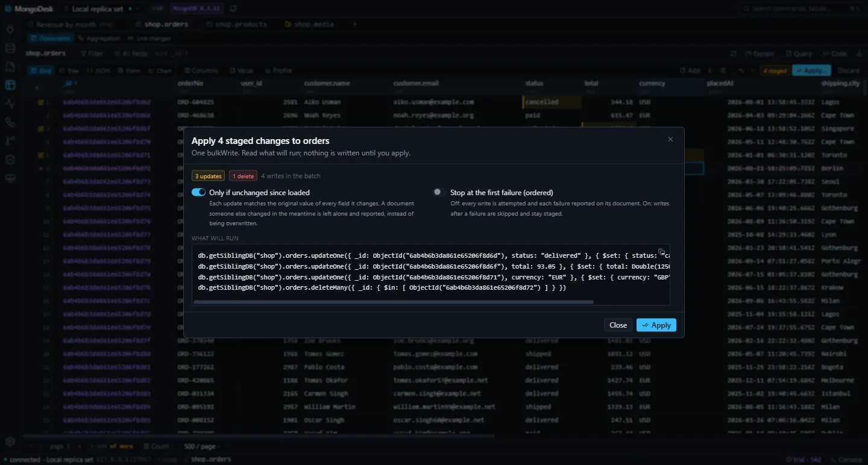Select the '3 updates' badge

tap(208, 176)
